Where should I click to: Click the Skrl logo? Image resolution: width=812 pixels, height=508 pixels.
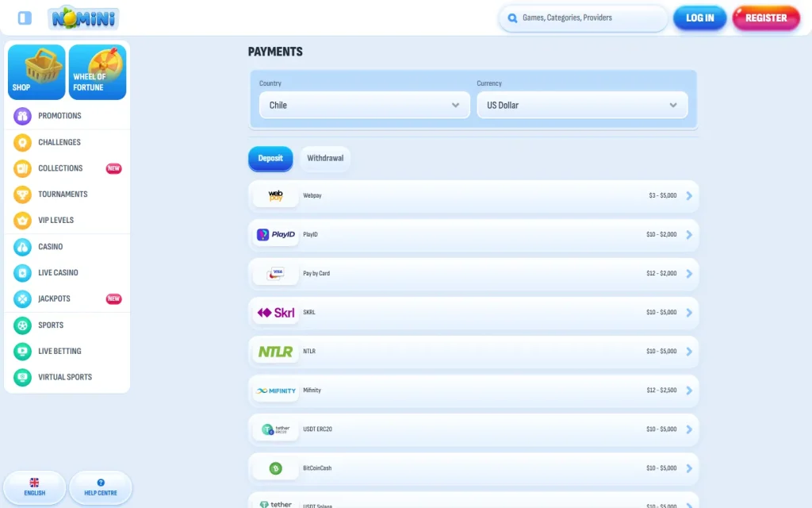click(x=275, y=313)
